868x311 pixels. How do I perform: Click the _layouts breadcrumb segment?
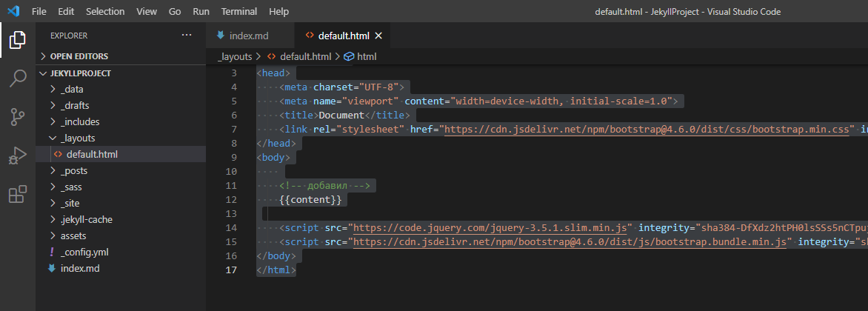pos(235,56)
